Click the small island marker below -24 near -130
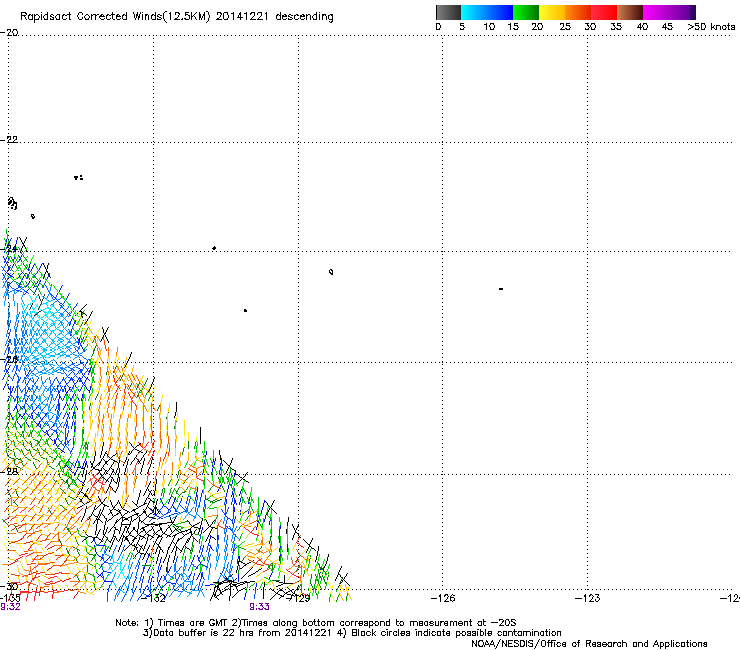This screenshot has height=650, width=740. (245, 310)
